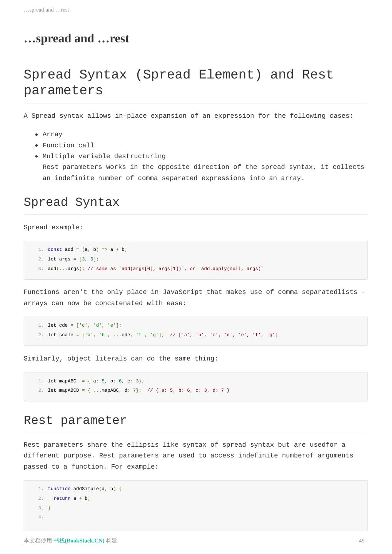Screen dimensions: 392x554
Task: Click the 'let scale' code line
Action: point(162,335)
